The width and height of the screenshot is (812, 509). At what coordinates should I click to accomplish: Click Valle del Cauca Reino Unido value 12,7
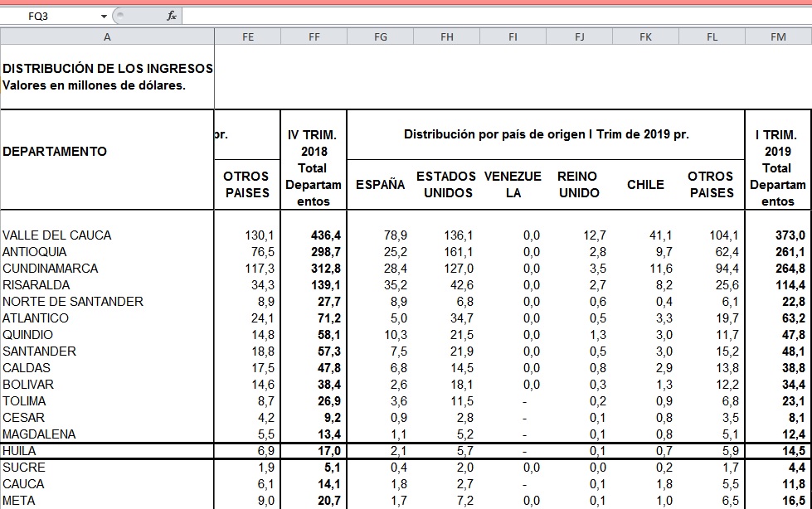click(595, 235)
